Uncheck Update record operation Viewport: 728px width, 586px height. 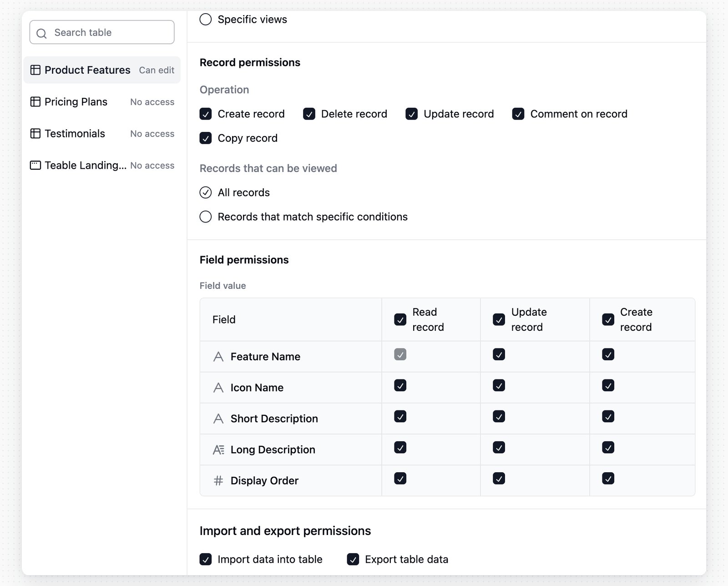412,114
